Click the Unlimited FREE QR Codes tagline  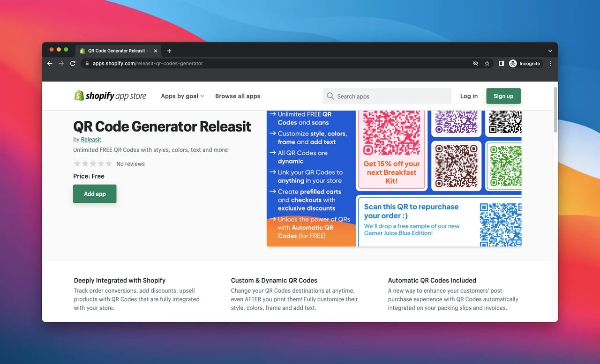[x=151, y=150]
